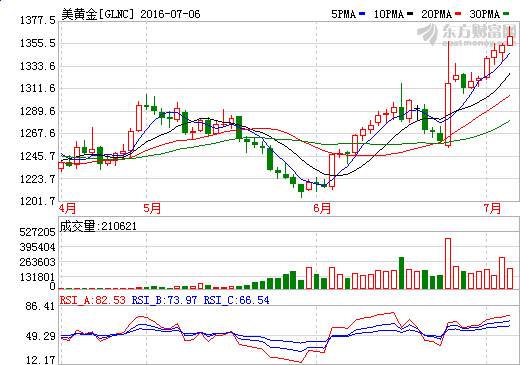Click the RSI_C:66.54 indicator label
This screenshot has height=365, width=520.
[x=237, y=300]
